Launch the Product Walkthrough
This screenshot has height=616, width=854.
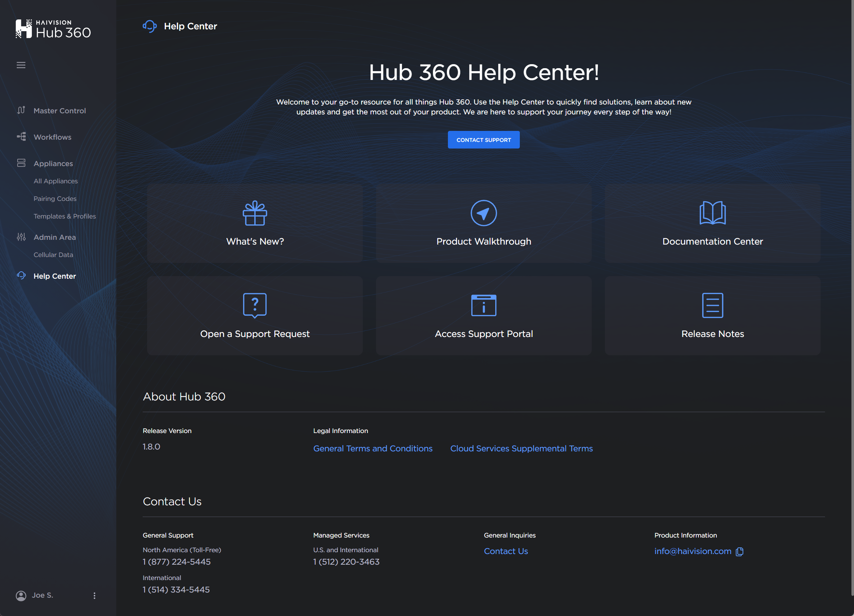pyautogui.click(x=483, y=224)
